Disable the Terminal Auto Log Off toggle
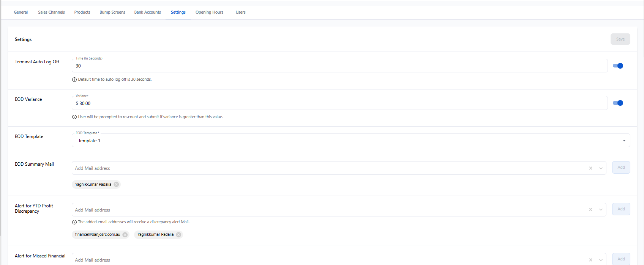 click(618, 66)
